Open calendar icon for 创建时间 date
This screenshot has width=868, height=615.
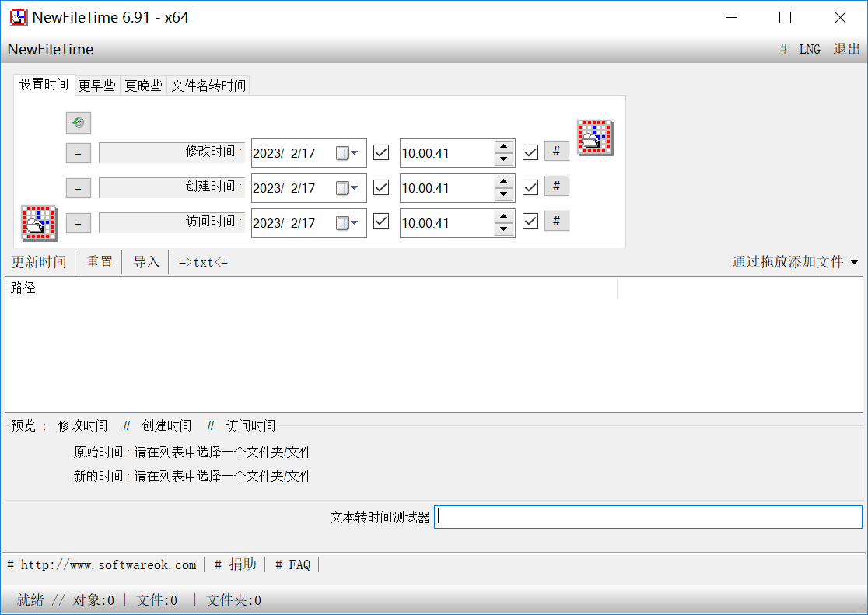point(347,188)
